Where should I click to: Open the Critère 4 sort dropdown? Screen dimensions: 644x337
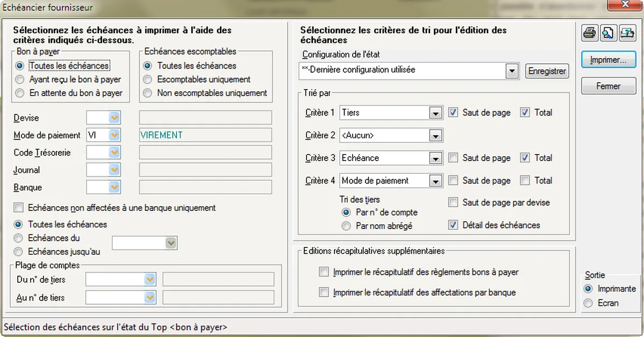pyautogui.click(x=436, y=181)
